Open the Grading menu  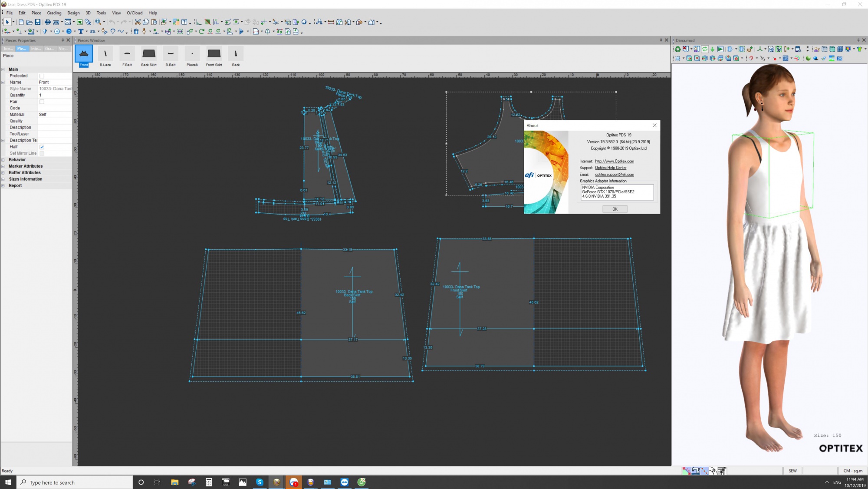pyautogui.click(x=54, y=13)
